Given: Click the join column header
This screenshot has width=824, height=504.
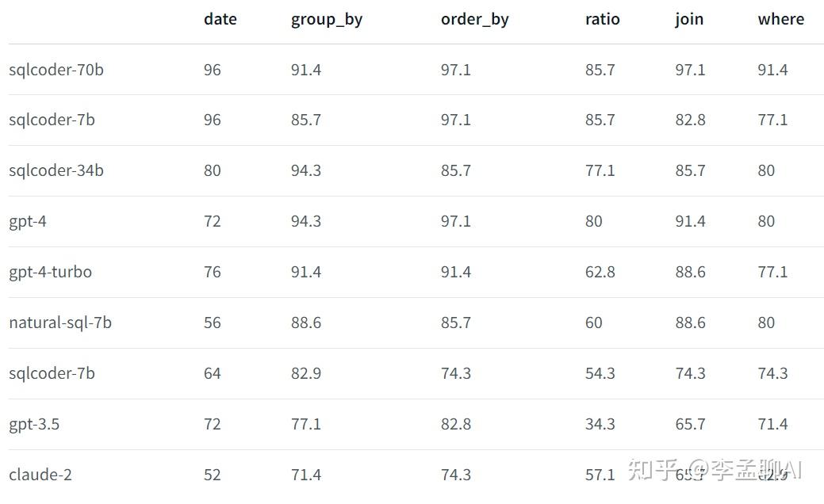Looking at the screenshot, I should (x=689, y=21).
